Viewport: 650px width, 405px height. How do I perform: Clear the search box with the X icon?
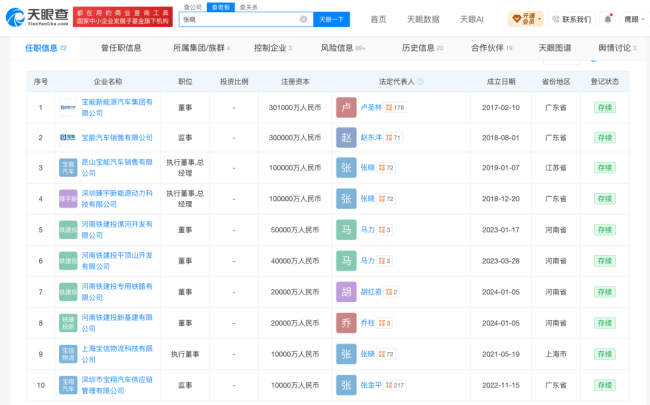[303, 19]
